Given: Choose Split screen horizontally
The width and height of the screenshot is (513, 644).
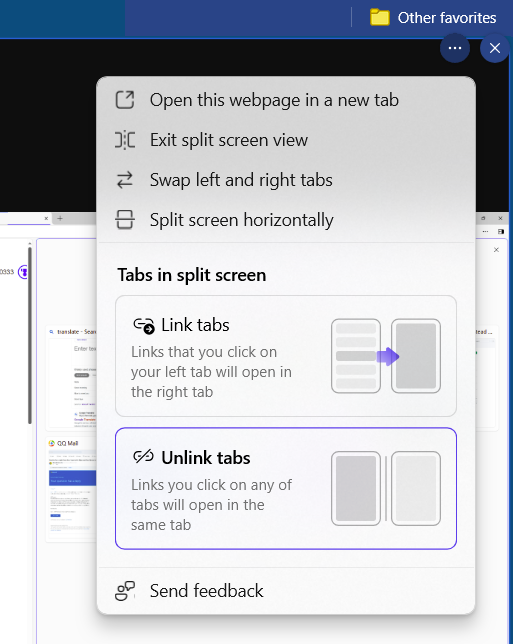Looking at the screenshot, I should 286,220.
